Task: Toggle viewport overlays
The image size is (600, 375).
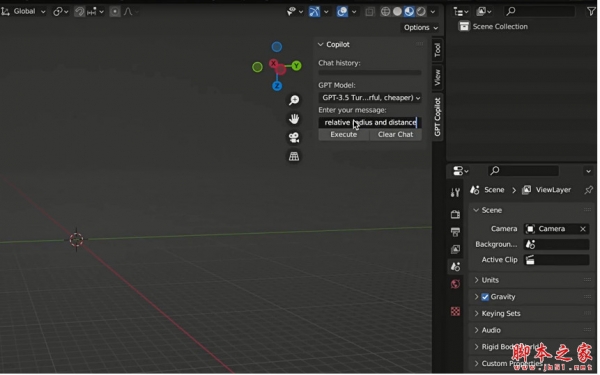Action: pyautogui.click(x=343, y=11)
